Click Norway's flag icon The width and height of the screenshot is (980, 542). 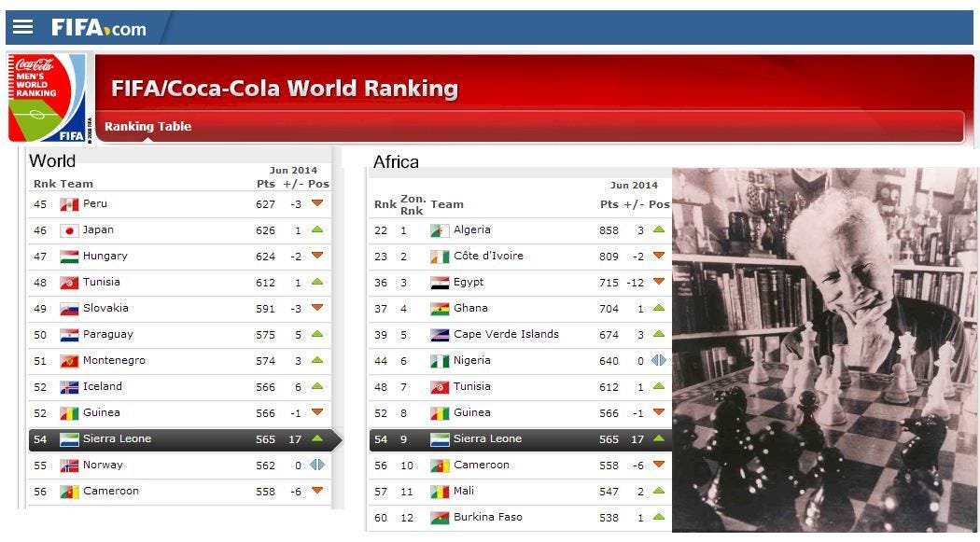coord(69,466)
